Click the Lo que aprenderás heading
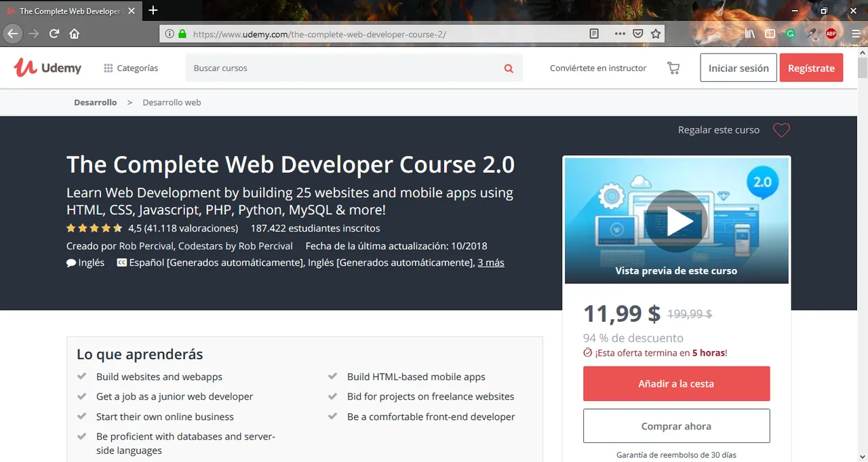This screenshot has width=868, height=462. [x=140, y=354]
